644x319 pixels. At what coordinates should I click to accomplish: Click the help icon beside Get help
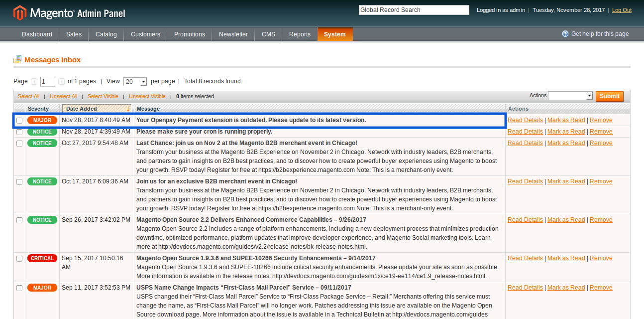(x=565, y=34)
